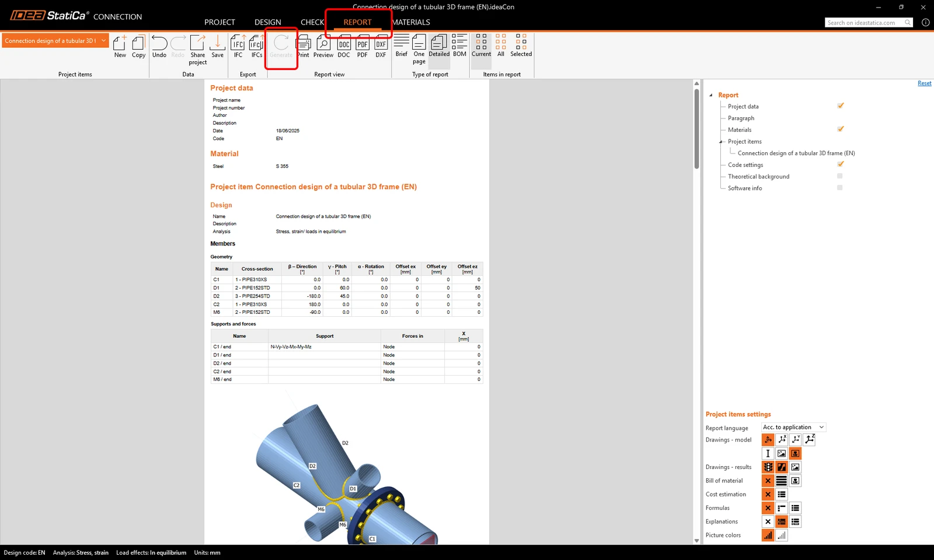This screenshot has width=934, height=560.
Task: Export the report as DOC
Action: pyautogui.click(x=344, y=46)
